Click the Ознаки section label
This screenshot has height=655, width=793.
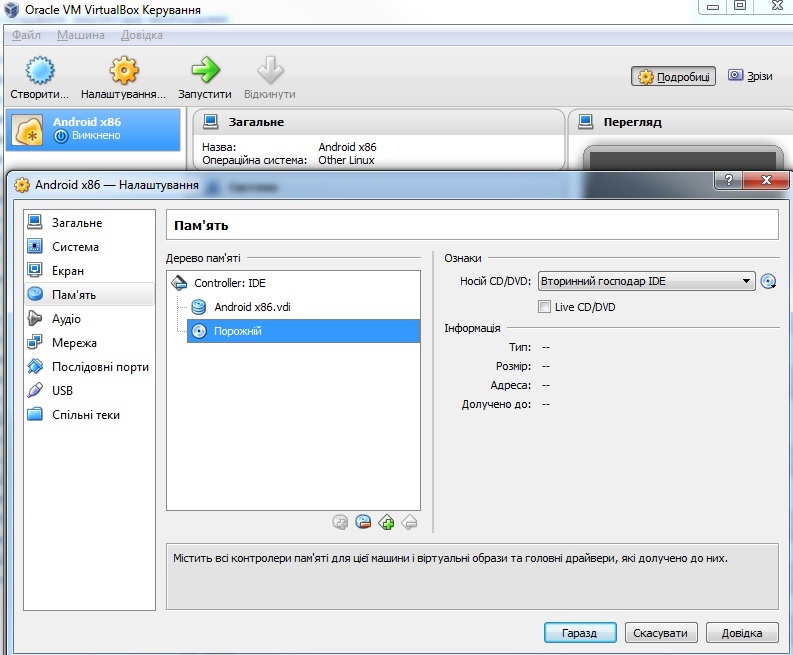pos(463,258)
